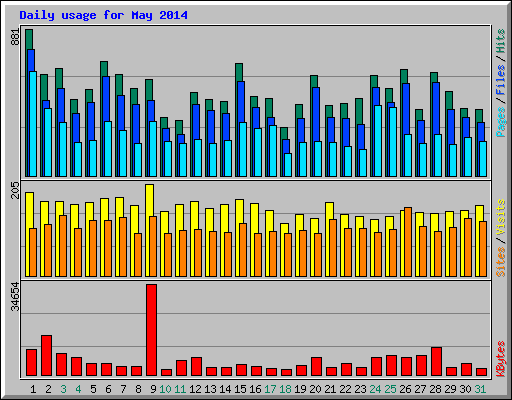Screen dimensions: 512x400
Task: Click the red KBytes bar for day 20
Action: coord(316,367)
